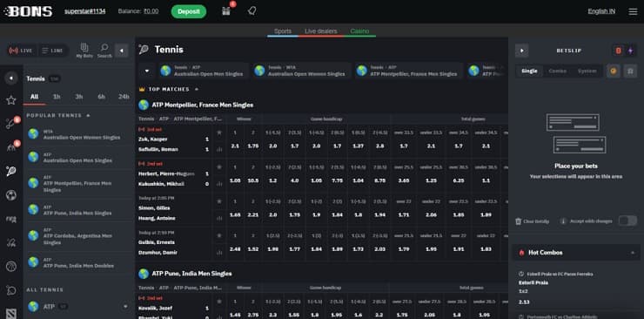Favorite the Zuk vs Safiullin match
Image resolution: width=644 pixels, height=319 pixels.
click(219, 132)
